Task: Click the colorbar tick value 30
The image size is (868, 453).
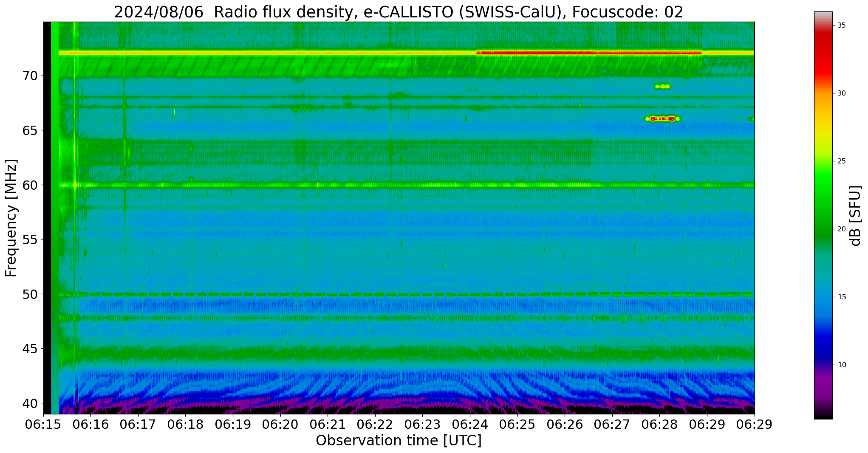Action: [841, 93]
